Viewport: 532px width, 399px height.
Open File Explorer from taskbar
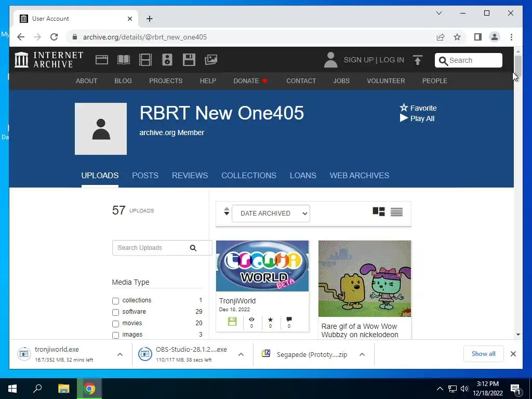click(63, 389)
